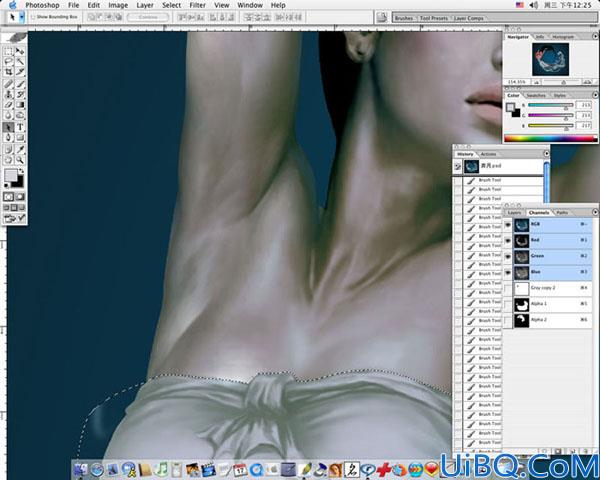Select the Rectangular Marquee tool
The width and height of the screenshot is (600, 480).
pyautogui.click(x=8, y=51)
